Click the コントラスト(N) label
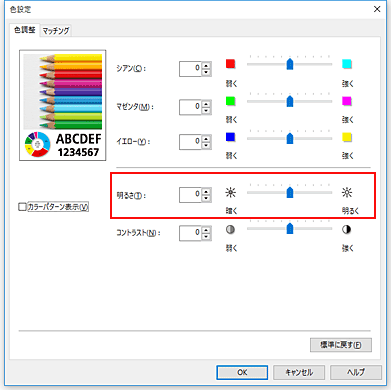This screenshot has width=391, height=390. [138, 233]
